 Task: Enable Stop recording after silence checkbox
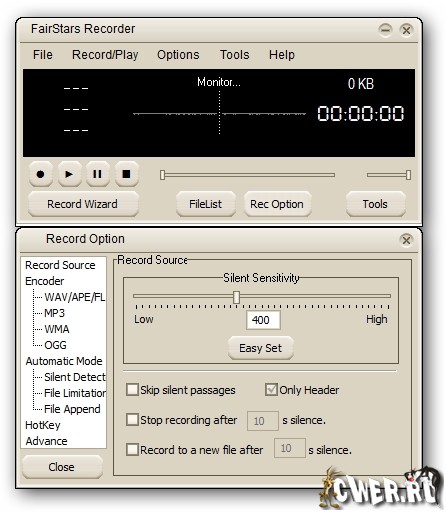(x=132, y=420)
